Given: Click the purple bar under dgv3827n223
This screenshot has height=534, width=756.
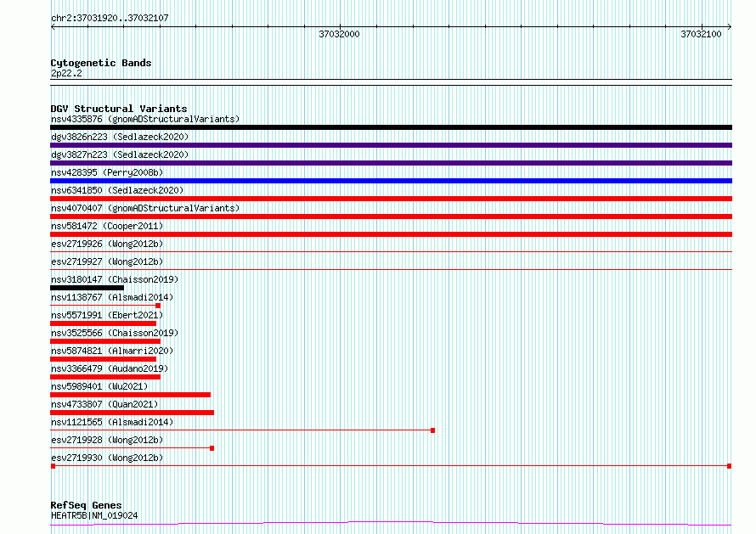Looking at the screenshot, I should point(391,163).
